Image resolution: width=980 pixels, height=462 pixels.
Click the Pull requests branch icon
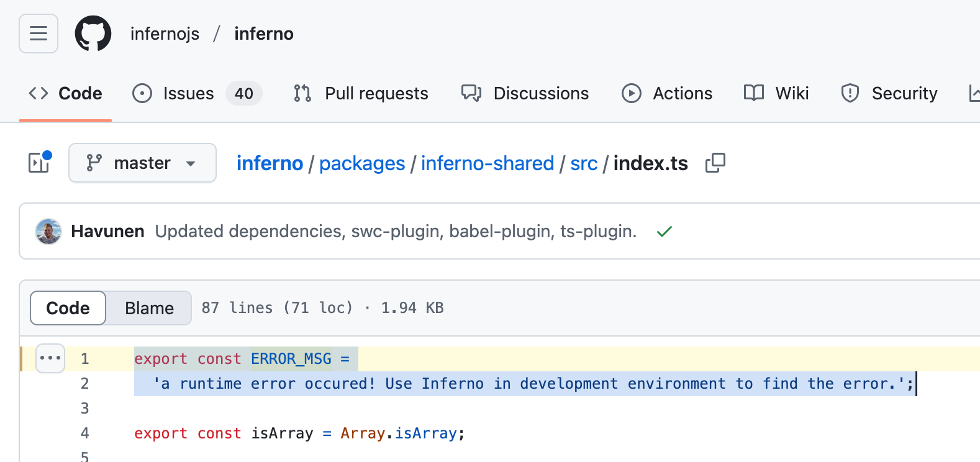[302, 93]
